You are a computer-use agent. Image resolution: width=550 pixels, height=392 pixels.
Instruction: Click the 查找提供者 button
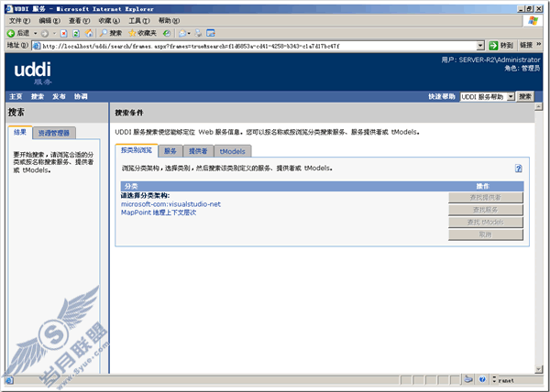486,198
